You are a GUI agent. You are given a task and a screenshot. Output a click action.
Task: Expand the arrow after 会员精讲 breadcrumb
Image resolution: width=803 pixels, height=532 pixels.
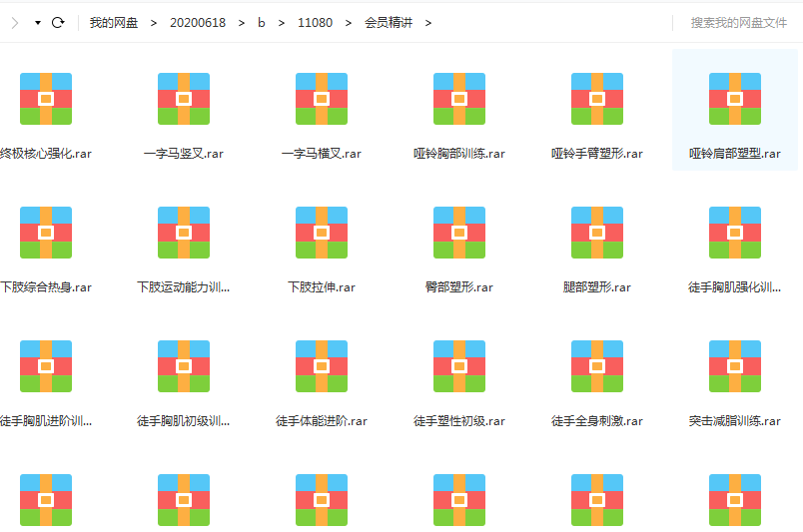tap(428, 22)
